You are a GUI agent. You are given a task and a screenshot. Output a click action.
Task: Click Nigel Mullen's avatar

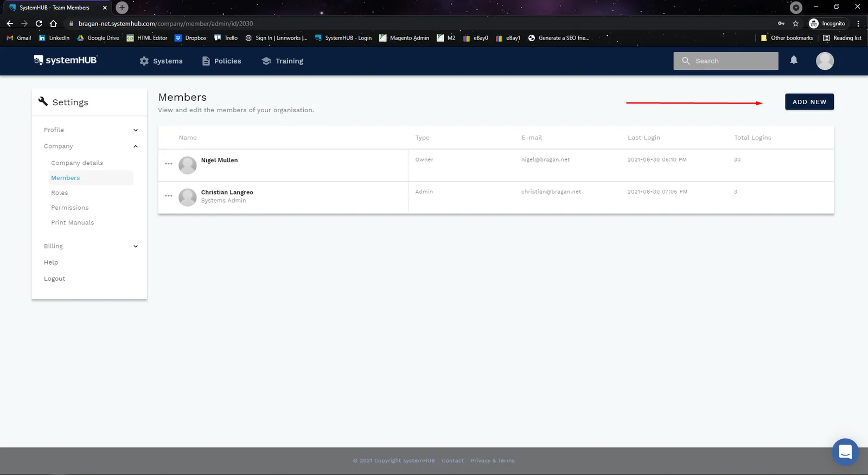(x=188, y=165)
